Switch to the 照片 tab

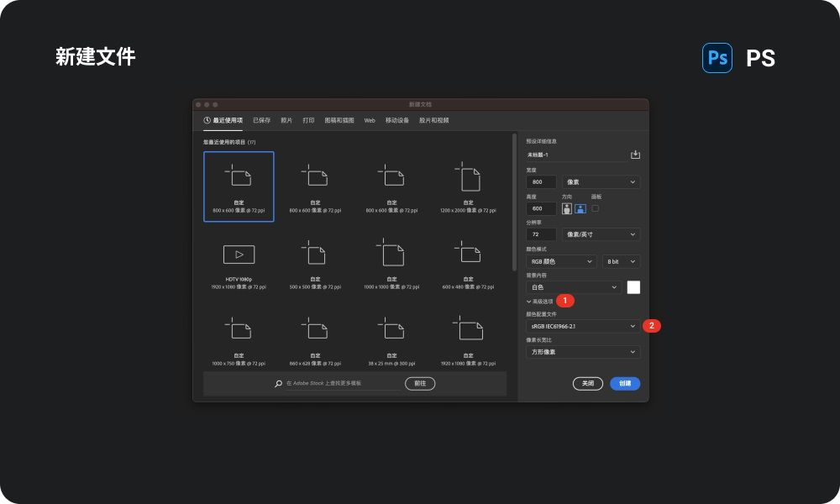(x=286, y=120)
